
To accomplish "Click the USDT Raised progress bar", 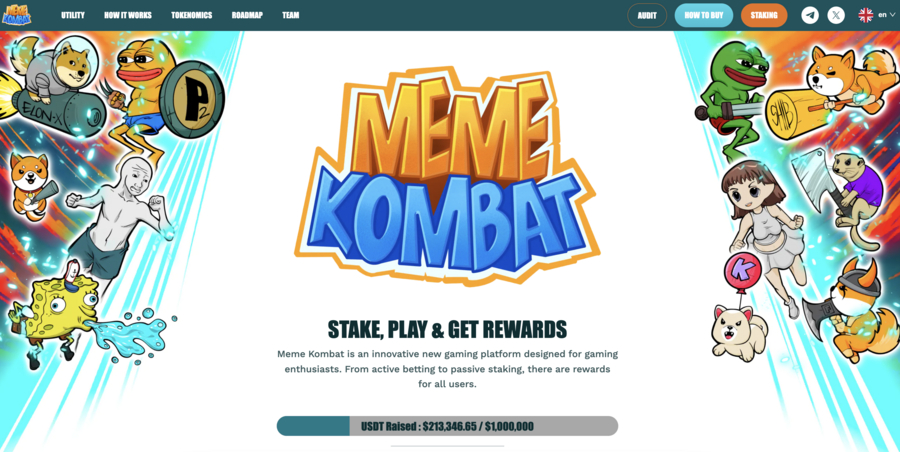I will click(x=447, y=426).
